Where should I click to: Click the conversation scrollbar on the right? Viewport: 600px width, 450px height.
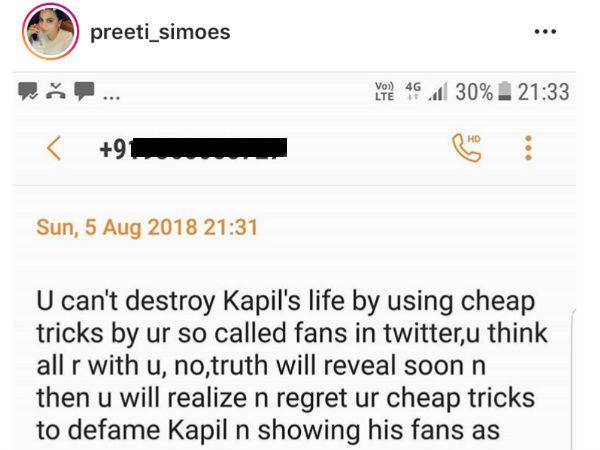pos(573,380)
